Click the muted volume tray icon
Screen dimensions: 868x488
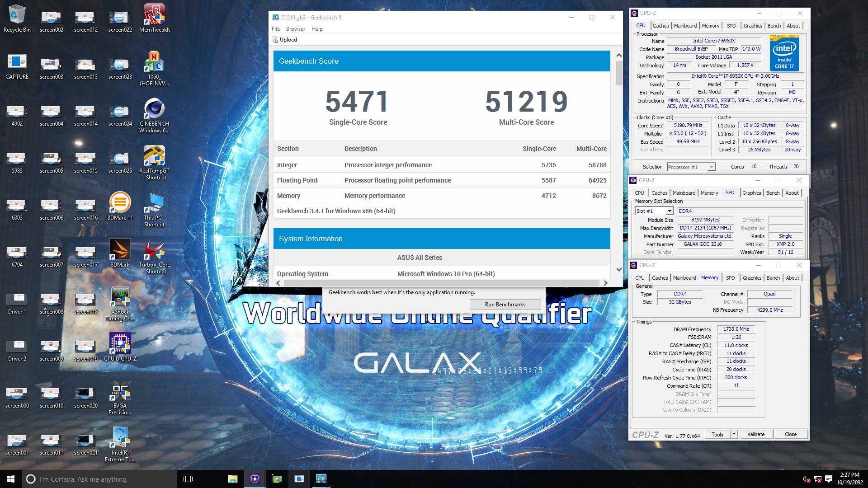(x=806, y=479)
